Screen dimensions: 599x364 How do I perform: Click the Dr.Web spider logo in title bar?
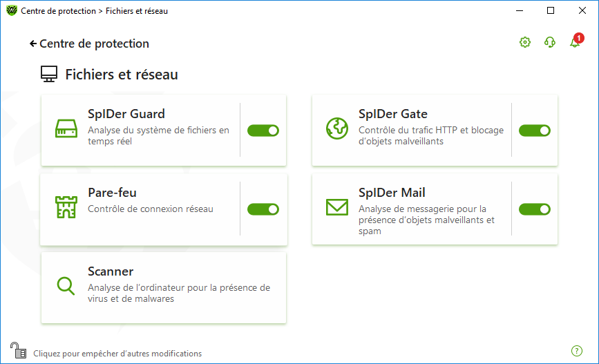click(x=12, y=10)
